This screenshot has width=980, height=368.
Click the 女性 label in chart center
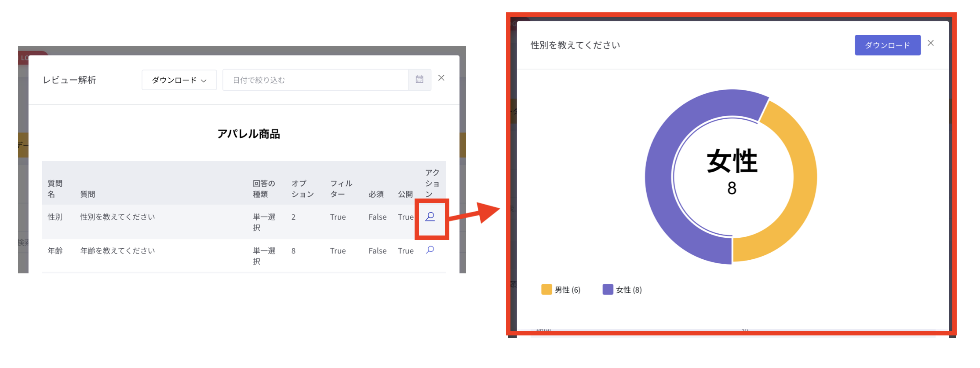(732, 161)
